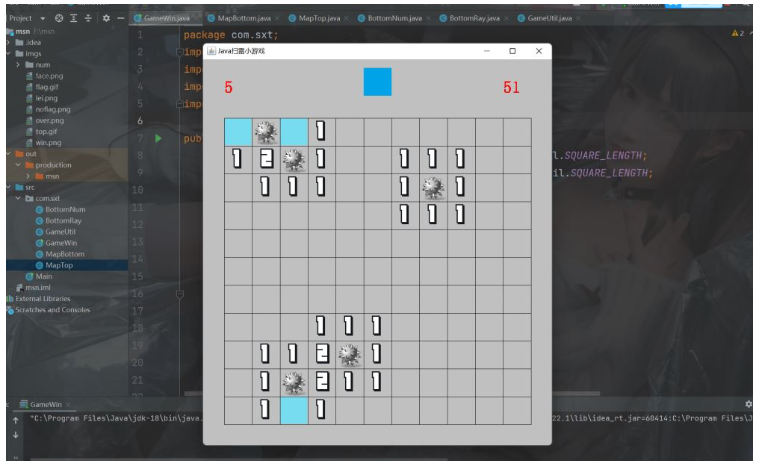Collapse the com.sxt package

[18, 199]
